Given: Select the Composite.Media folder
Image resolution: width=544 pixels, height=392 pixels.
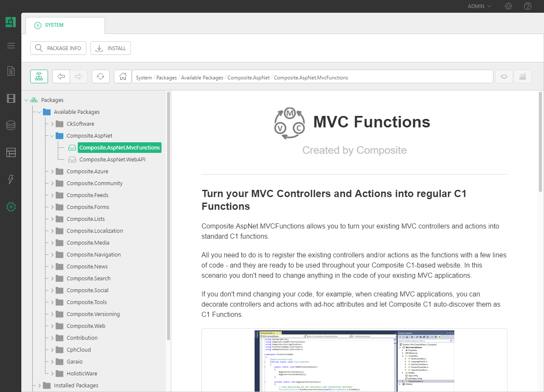Looking at the screenshot, I should (x=88, y=243).
